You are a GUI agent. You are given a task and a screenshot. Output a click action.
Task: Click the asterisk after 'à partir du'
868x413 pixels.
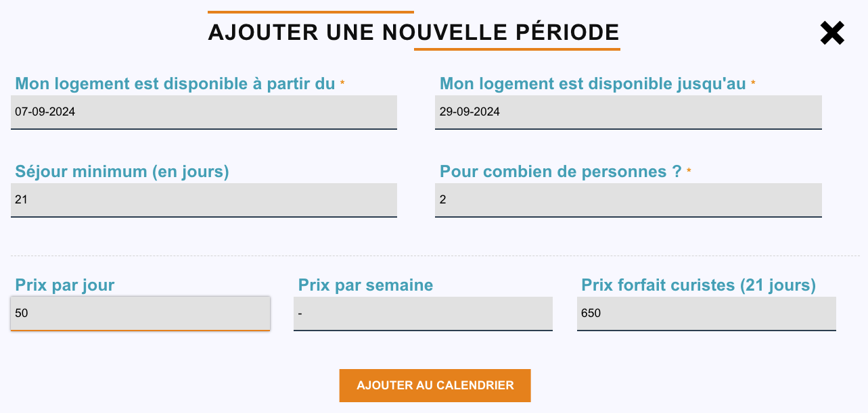tap(342, 83)
